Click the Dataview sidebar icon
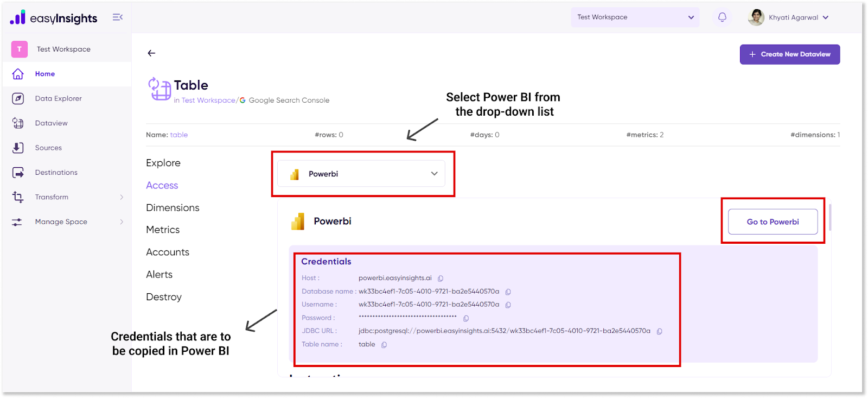868x398 pixels. click(x=18, y=123)
